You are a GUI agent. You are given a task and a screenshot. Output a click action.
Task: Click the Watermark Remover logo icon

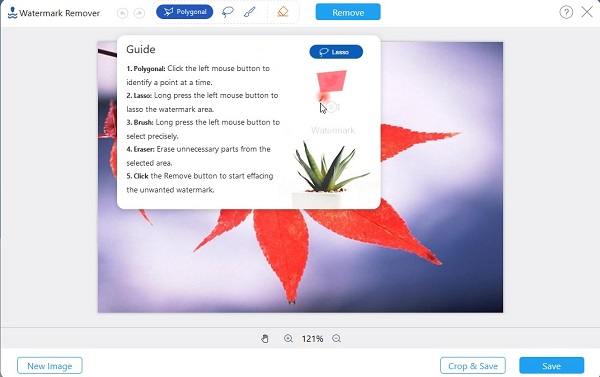click(x=12, y=13)
